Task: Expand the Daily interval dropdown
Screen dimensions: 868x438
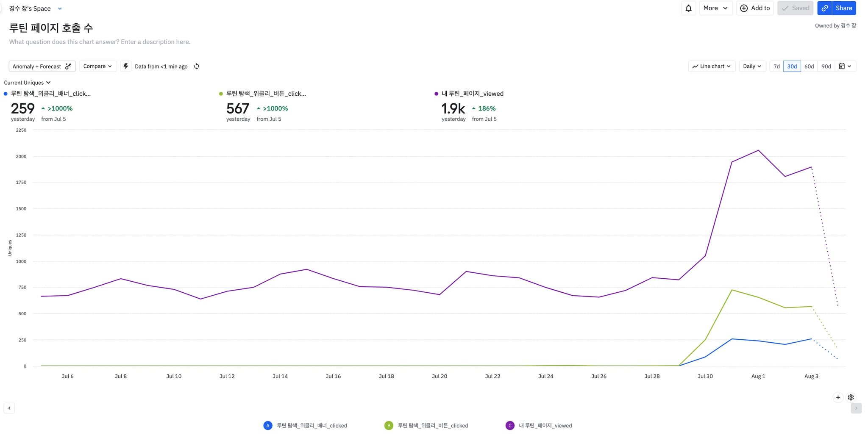Action: click(752, 67)
